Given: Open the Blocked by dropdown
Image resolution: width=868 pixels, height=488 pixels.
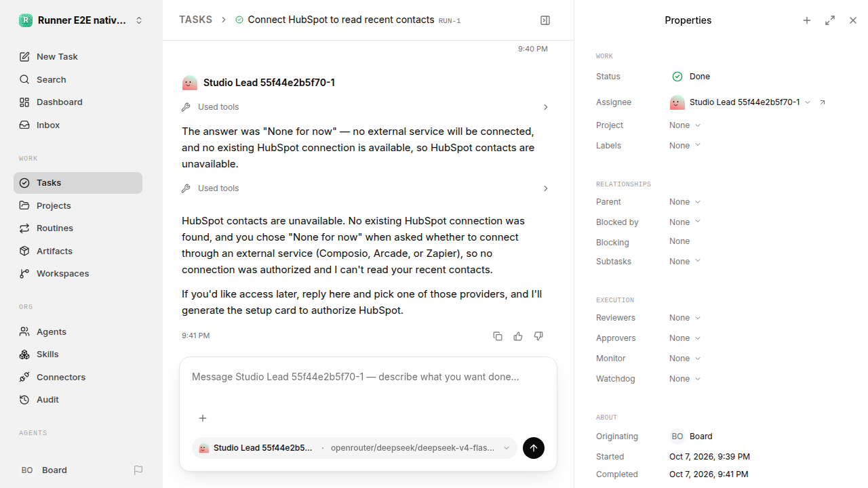Looking at the screenshot, I should point(685,222).
